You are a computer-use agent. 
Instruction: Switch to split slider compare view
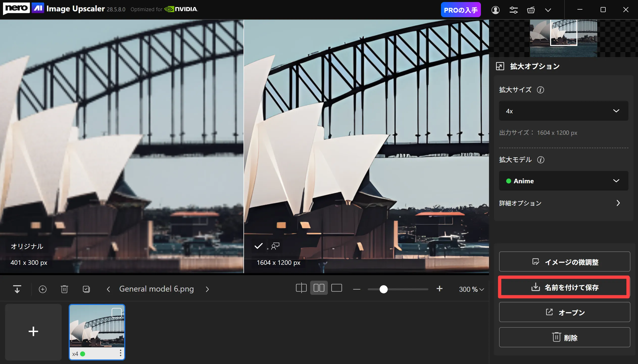(301, 288)
